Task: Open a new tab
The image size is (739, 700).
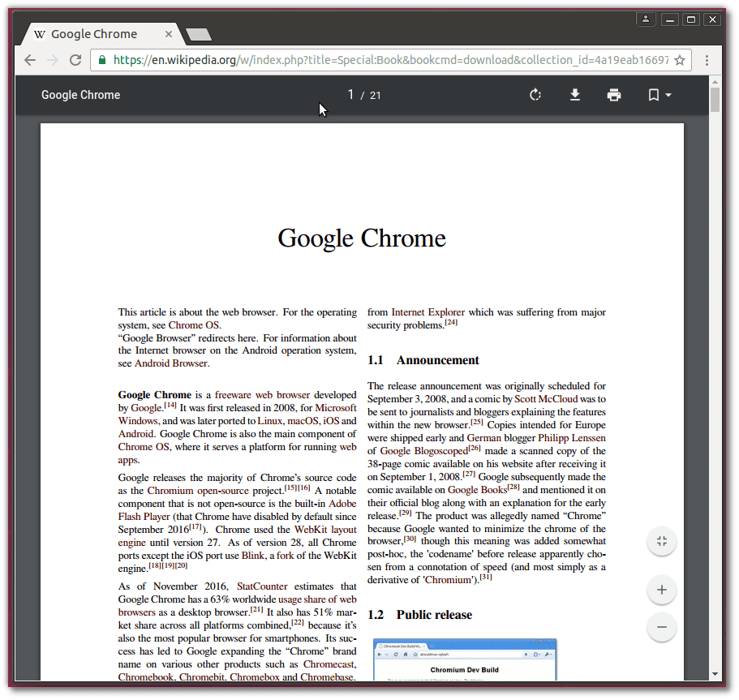Action: coord(199,34)
